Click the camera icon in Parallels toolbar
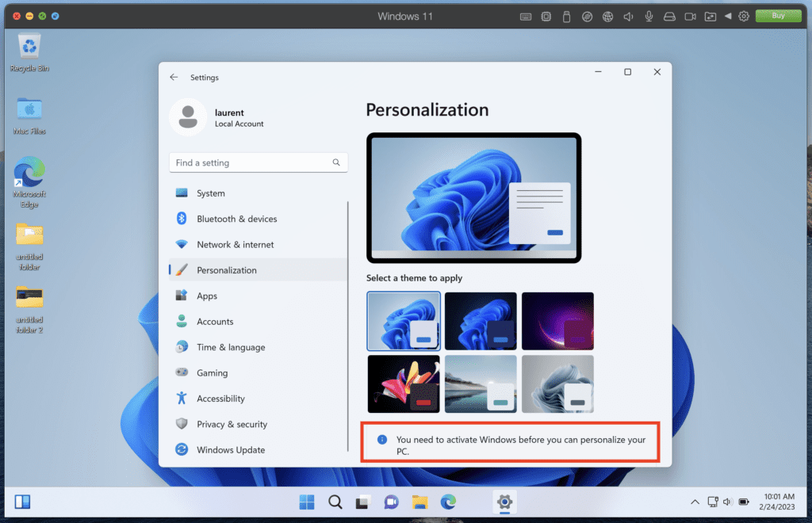Image resolution: width=812 pixels, height=523 pixels. point(690,17)
